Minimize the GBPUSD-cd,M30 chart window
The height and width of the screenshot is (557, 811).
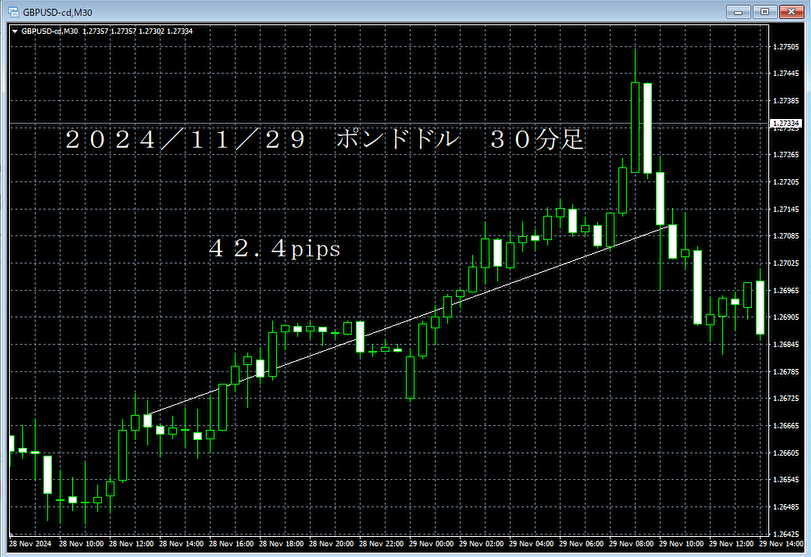tap(741, 11)
